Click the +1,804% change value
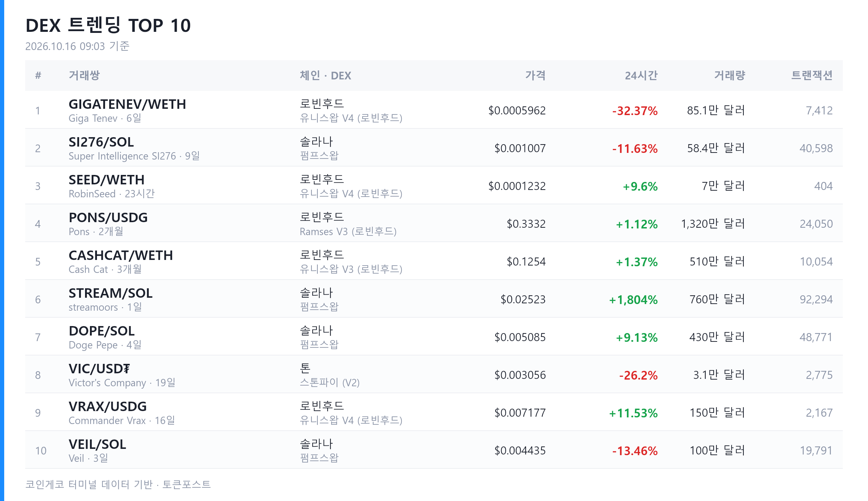 pyautogui.click(x=633, y=300)
